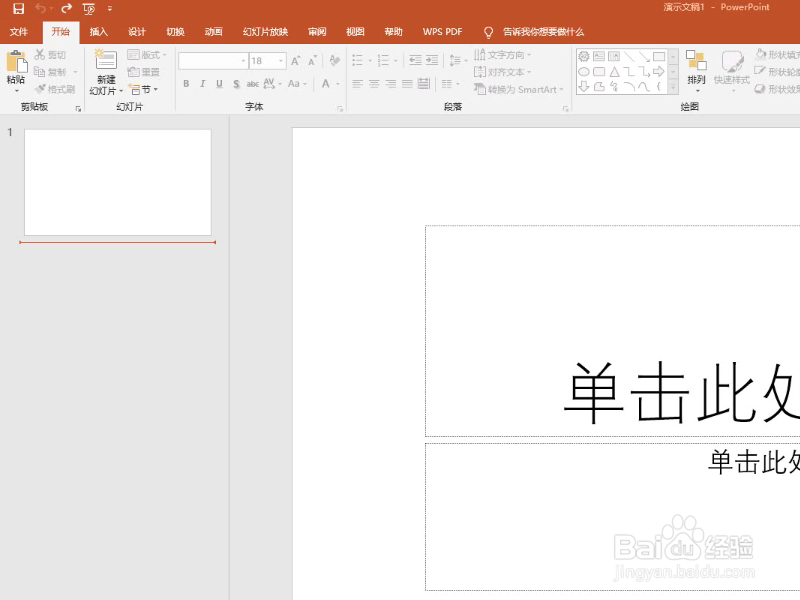Open the font dialog launcher
Image resolution: width=800 pixels, height=600 pixels.
339,109
